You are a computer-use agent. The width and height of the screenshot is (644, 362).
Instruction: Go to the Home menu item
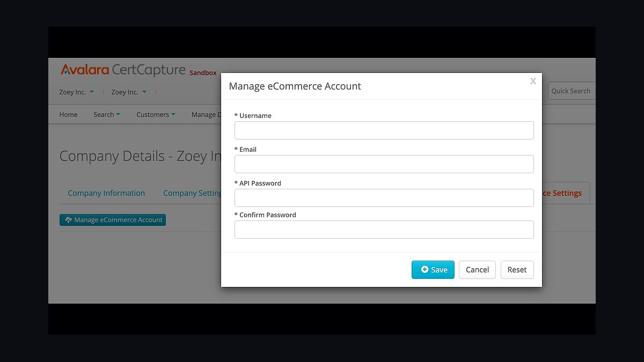click(x=68, y=115)
